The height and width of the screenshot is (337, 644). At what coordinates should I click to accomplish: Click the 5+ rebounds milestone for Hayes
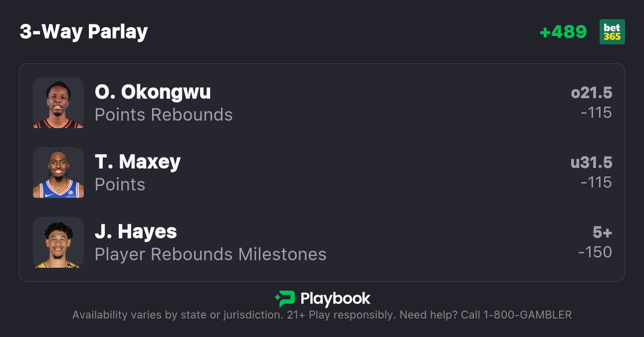[602, 232]
